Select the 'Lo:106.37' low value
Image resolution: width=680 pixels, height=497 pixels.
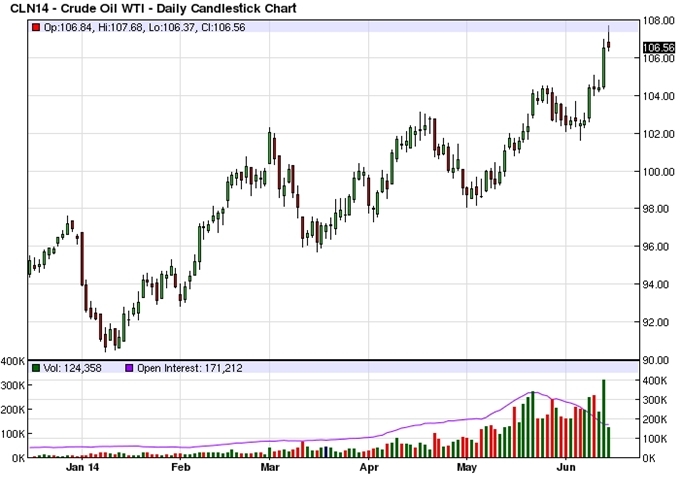[x=172, y=27]
